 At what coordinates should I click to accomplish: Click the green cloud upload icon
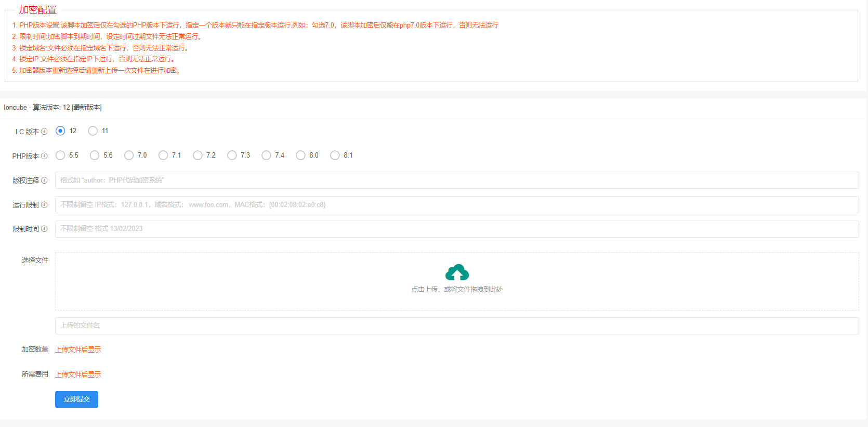click(457, 273)
